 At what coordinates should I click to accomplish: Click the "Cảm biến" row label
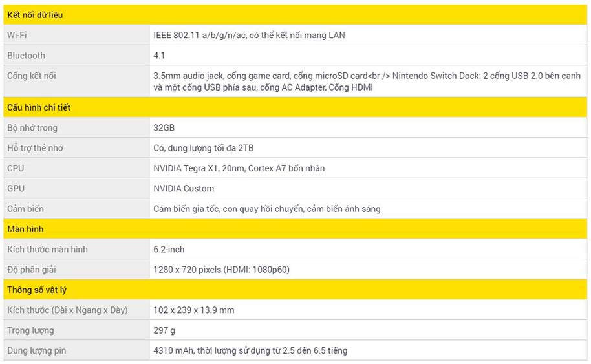pyautogui.click(x=26, y=209)
